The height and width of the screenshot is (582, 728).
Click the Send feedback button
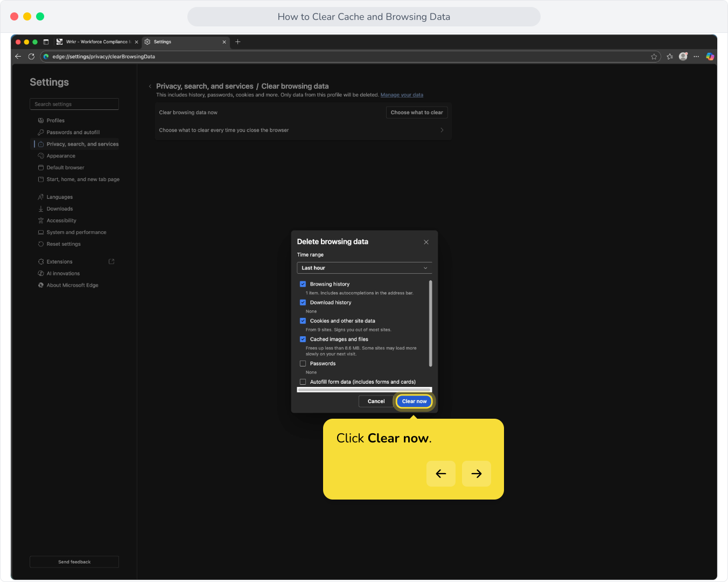pos(74,562)
